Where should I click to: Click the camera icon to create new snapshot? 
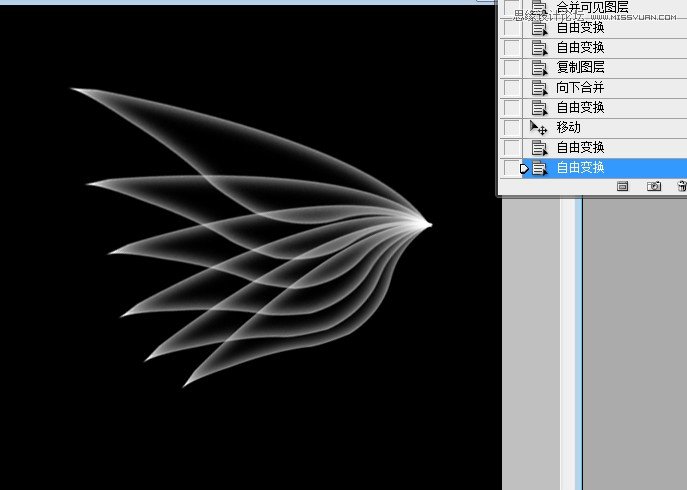654,186
